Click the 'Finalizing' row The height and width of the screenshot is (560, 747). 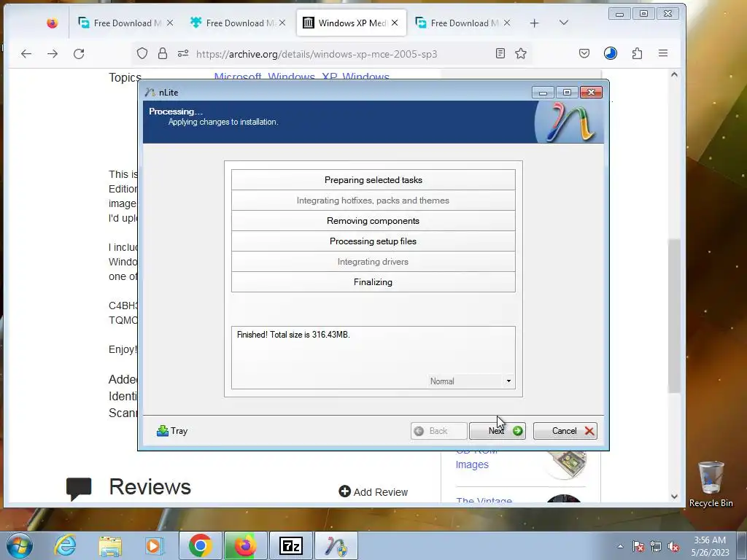pos(373,282)
